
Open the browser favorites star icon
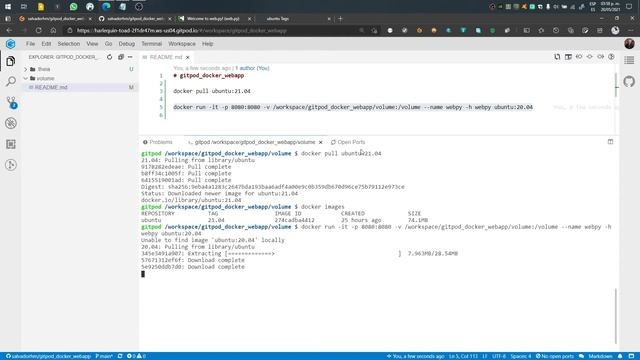tap(541, 30)
